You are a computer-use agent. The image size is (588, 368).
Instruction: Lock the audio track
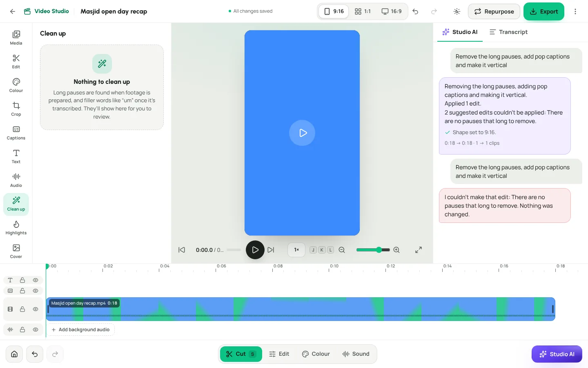pos(22,330)
